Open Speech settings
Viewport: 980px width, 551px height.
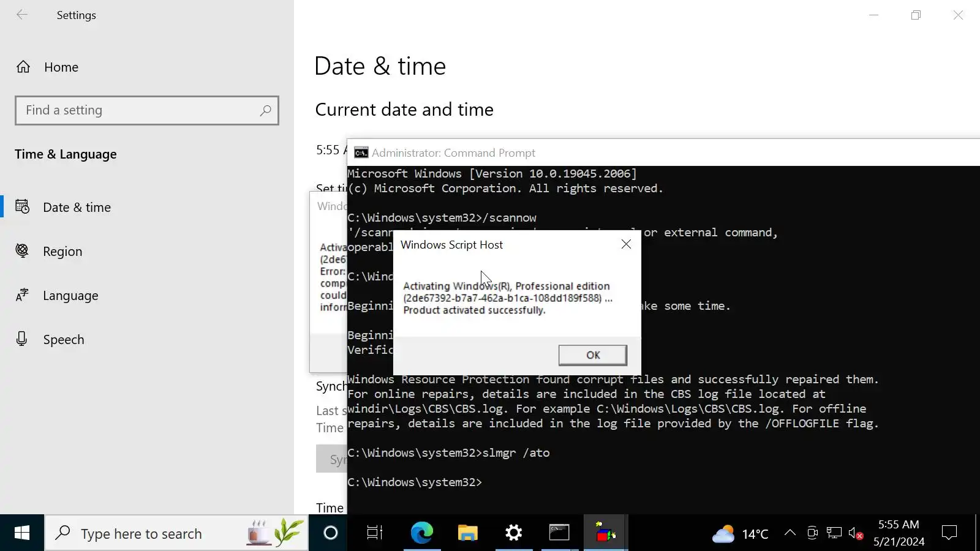coord(147,339)
